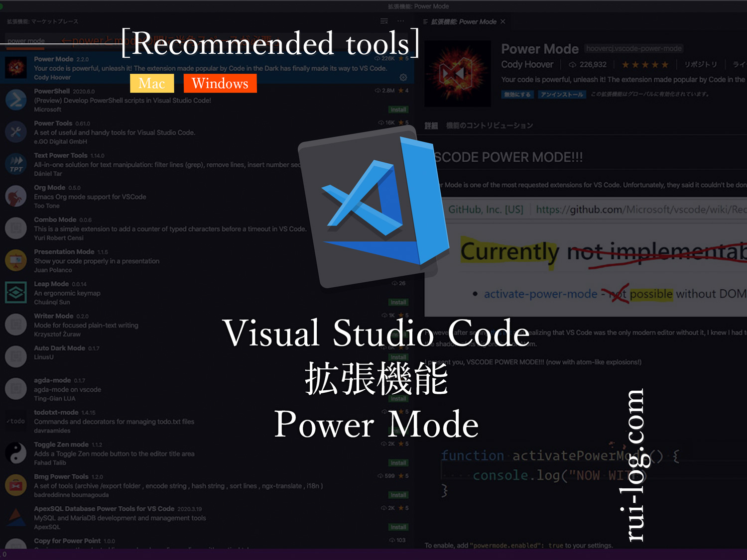This screenshot has height=560, width=747.
Task: Open the Copy for Power Point entry
Action: (x=207, y=543)
